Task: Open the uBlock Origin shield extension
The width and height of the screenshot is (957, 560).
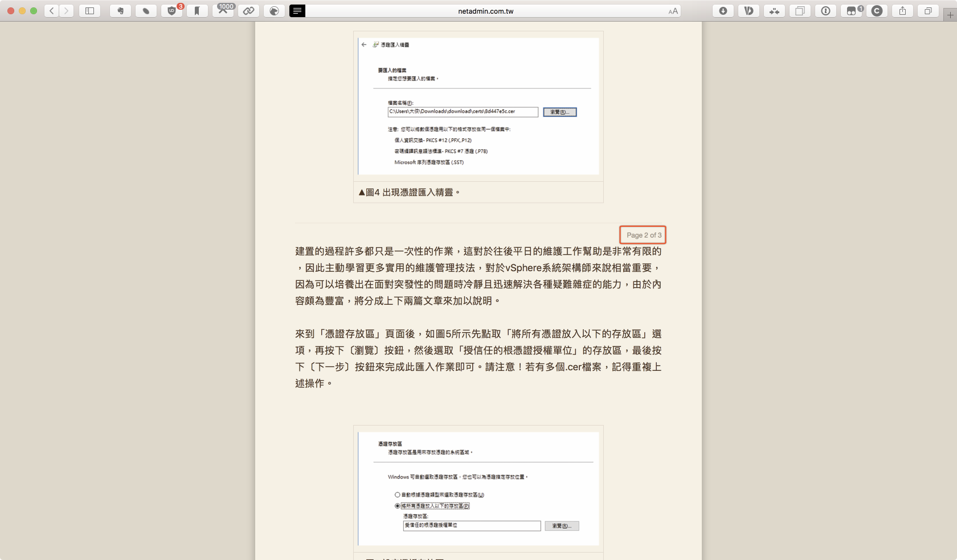Action: [171, 11]
